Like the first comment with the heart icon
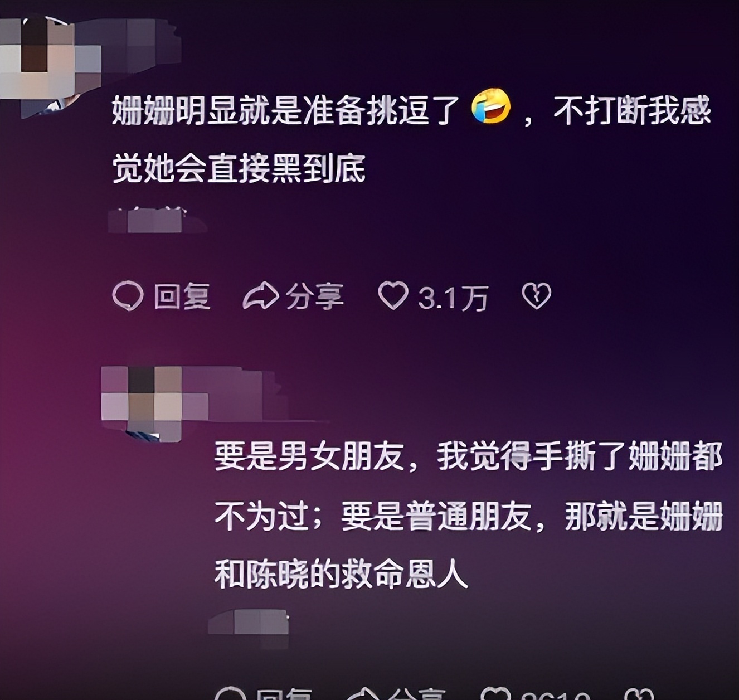This screenshot has height=700, width=739. point(393,295)
